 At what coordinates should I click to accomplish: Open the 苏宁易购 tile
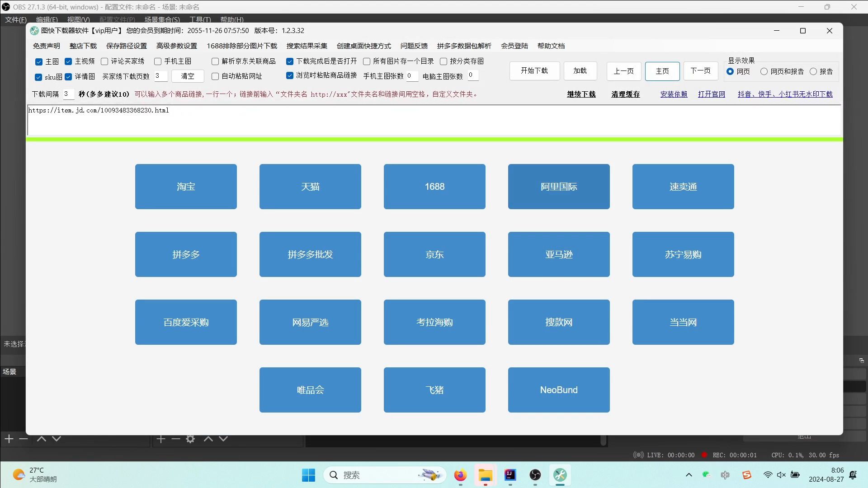point(683,254)
